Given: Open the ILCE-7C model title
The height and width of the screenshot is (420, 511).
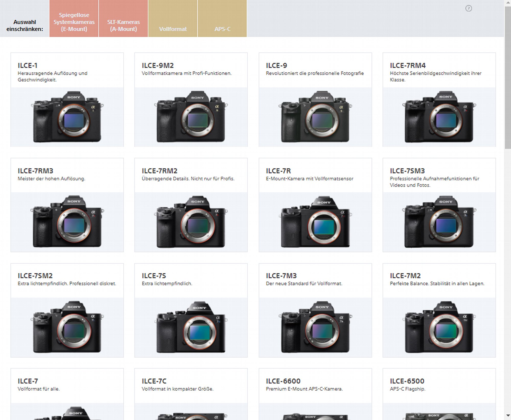Looking at the screenshot, I should point(154,381).
